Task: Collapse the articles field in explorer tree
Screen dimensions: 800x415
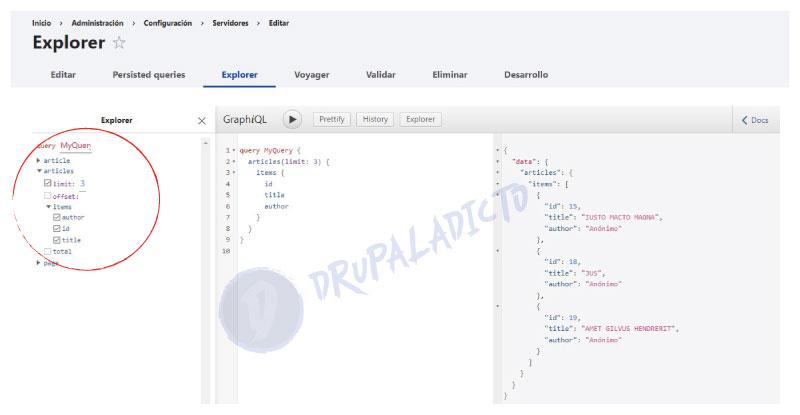Action: 39,171
